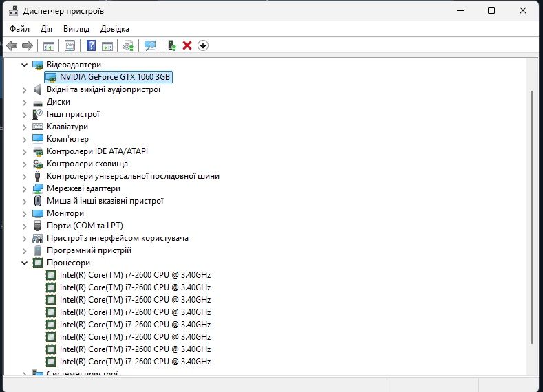Open the Довідка menu
The width and height of the screenshot is (543, 392).
tap(115, 29)
